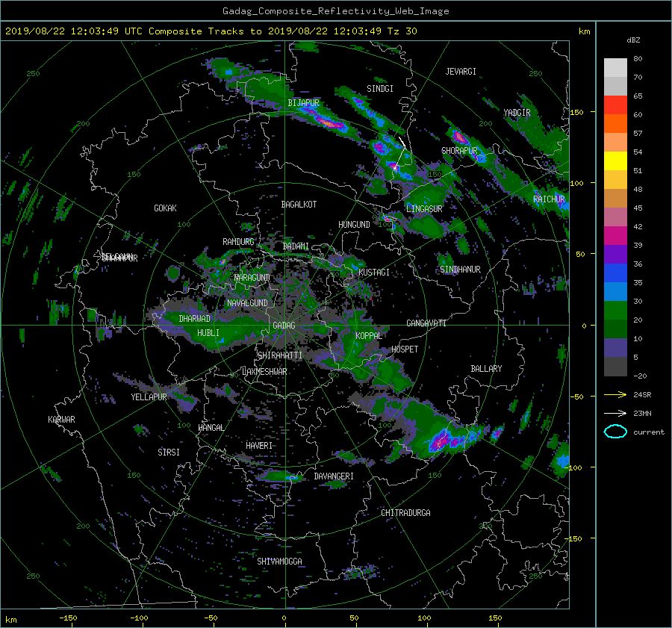Click the yellow 24SR arrow legend icon
Image resolution: width=672 pixels, height=628 pixels.
(x=615, y=394)
